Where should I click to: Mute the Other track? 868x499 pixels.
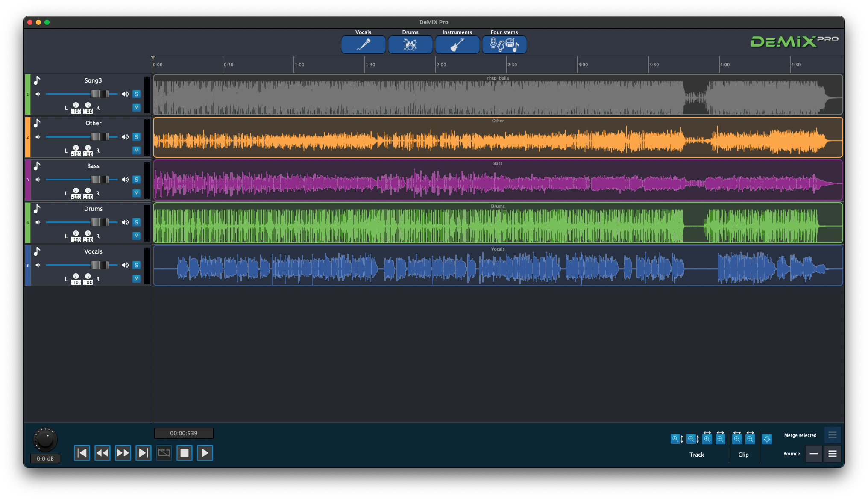[136, 151]
